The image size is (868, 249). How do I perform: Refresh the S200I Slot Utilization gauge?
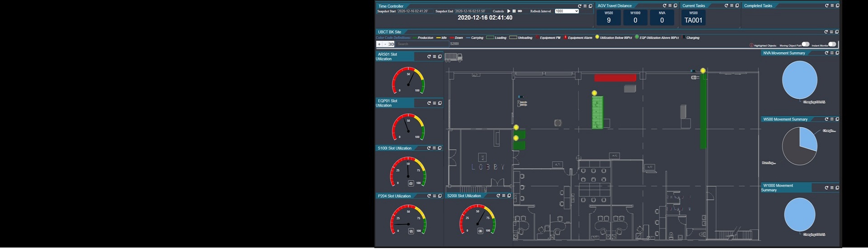(498, 196)
